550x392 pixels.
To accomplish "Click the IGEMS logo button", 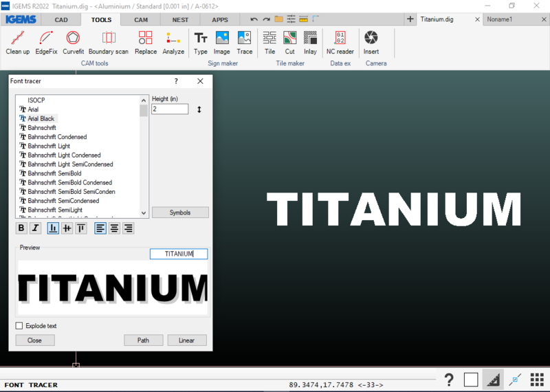I will (x=21, y=19).
